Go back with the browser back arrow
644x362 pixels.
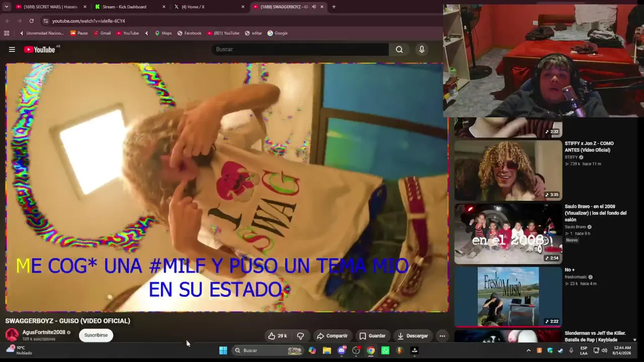pos(8,21)
